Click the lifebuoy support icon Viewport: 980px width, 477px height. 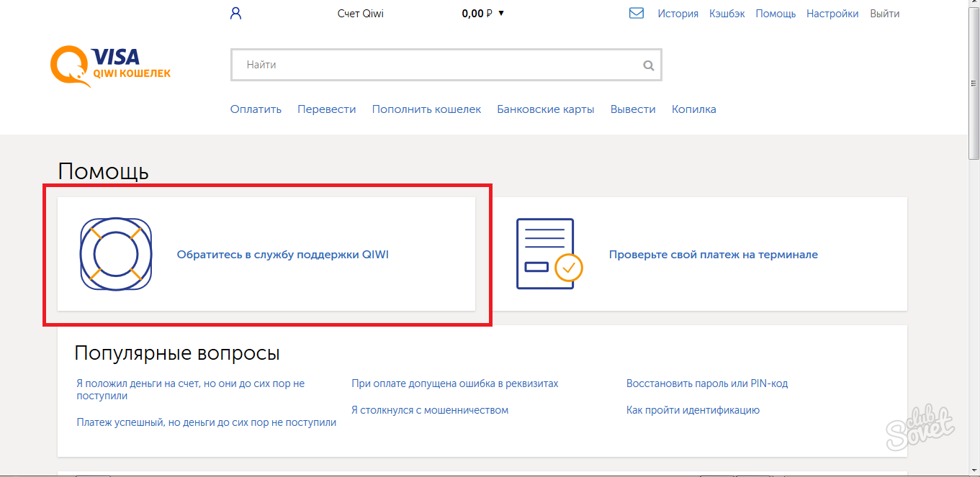(116, 255)
